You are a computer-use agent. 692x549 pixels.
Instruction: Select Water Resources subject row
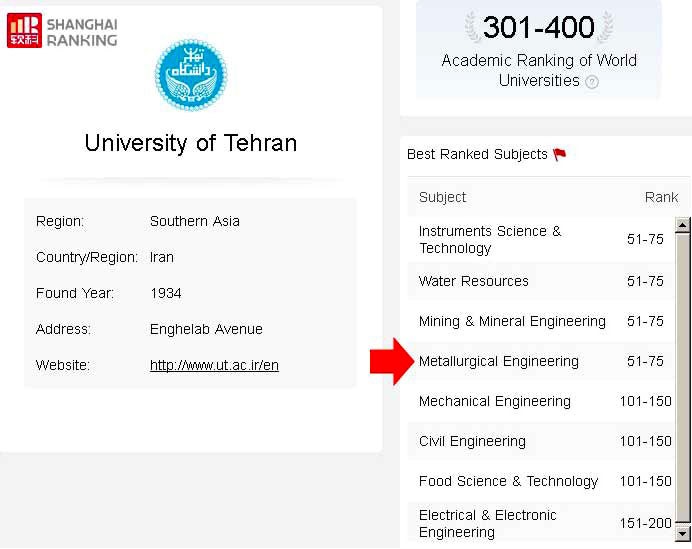(542, 282)
